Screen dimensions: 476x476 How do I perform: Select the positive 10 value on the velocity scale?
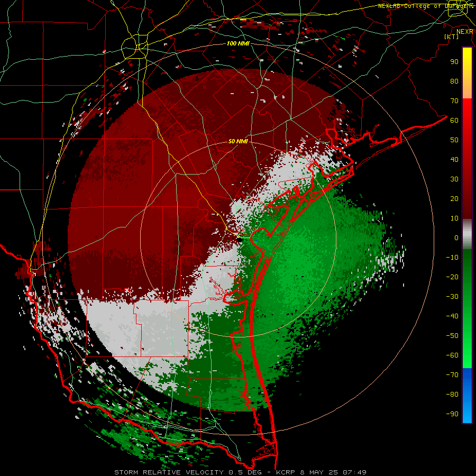coord(454,218)
